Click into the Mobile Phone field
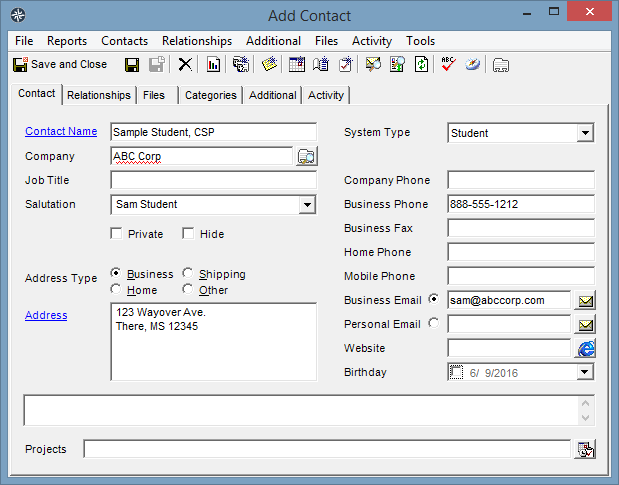Viewport: 619px width, 485px height. pos(521,276)
